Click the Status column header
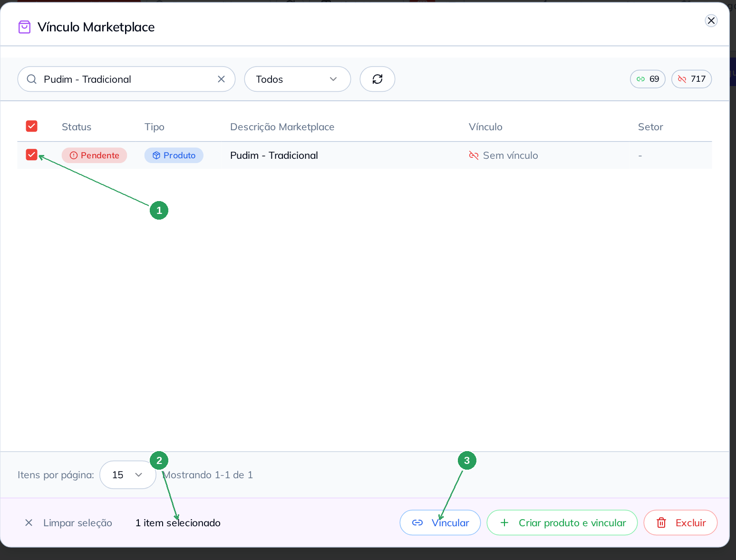 [77, 127]
